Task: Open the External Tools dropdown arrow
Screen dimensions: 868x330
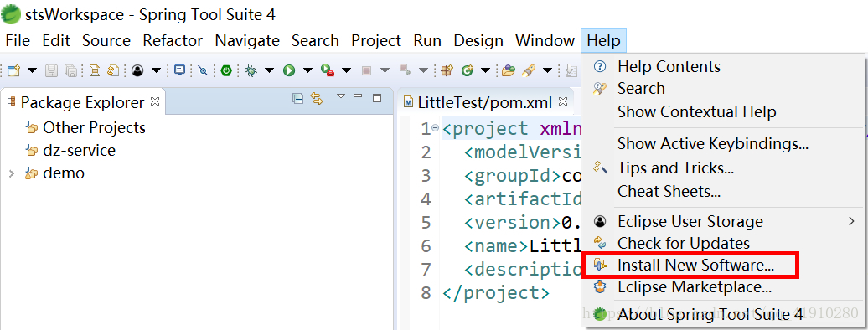Action: click(347, 70)
